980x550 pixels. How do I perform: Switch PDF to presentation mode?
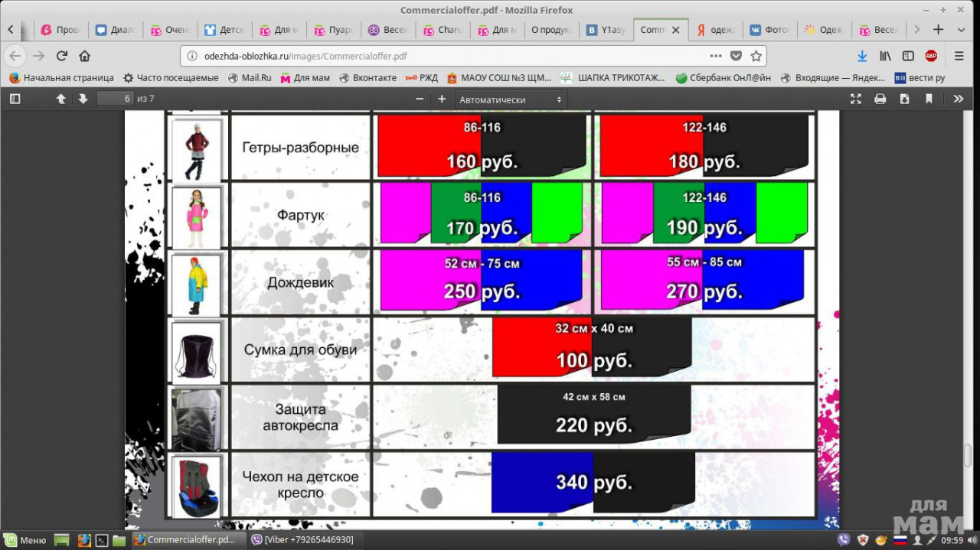856,99
